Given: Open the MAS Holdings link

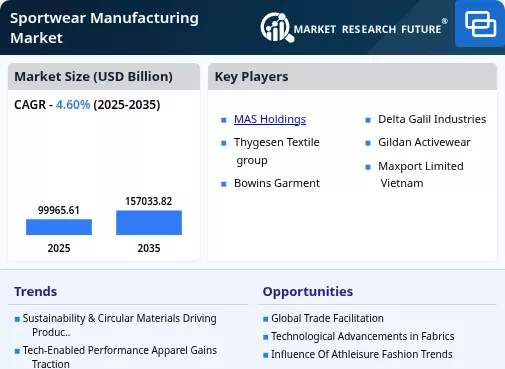Looking at the screenshot, I should pyautogui.click(x=270, y=119).
